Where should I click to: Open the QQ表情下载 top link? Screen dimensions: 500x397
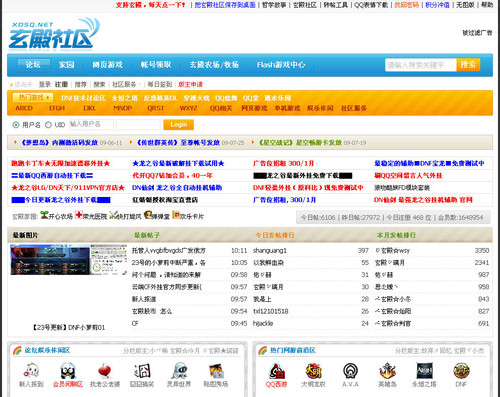371,5
